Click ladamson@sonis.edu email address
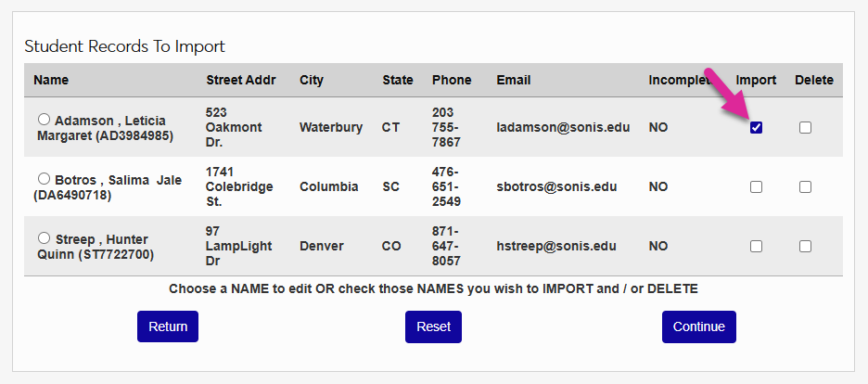 [x=563, y=127]
